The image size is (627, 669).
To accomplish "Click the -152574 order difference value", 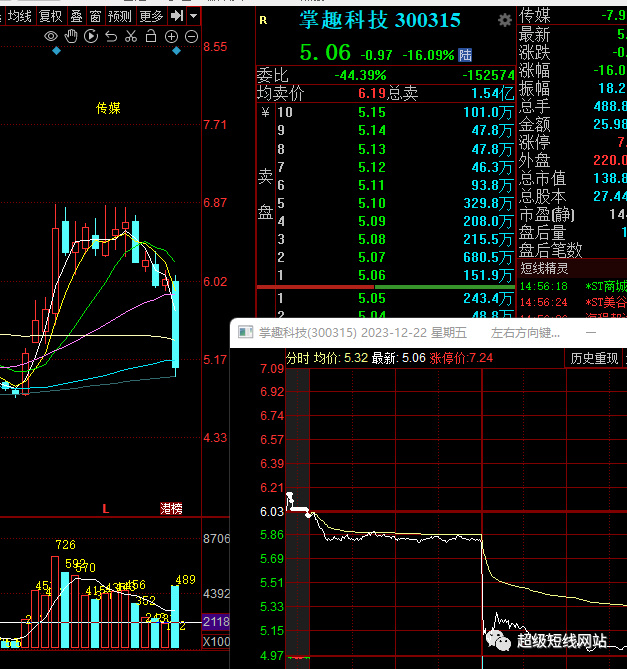I will pyautogui.click(x=488, y=76).
